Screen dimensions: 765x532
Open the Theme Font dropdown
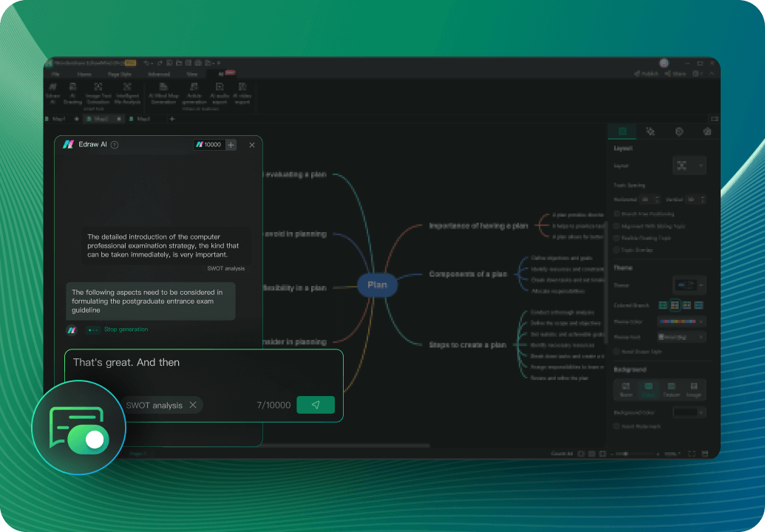[681, 337]
